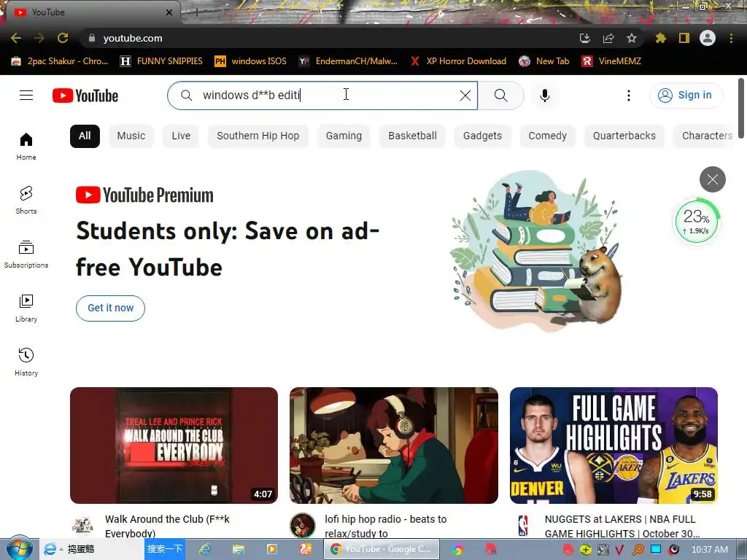Screen dimensions: 747x560
Task: Click the Get it now button
Action: (x=111, y=308)
